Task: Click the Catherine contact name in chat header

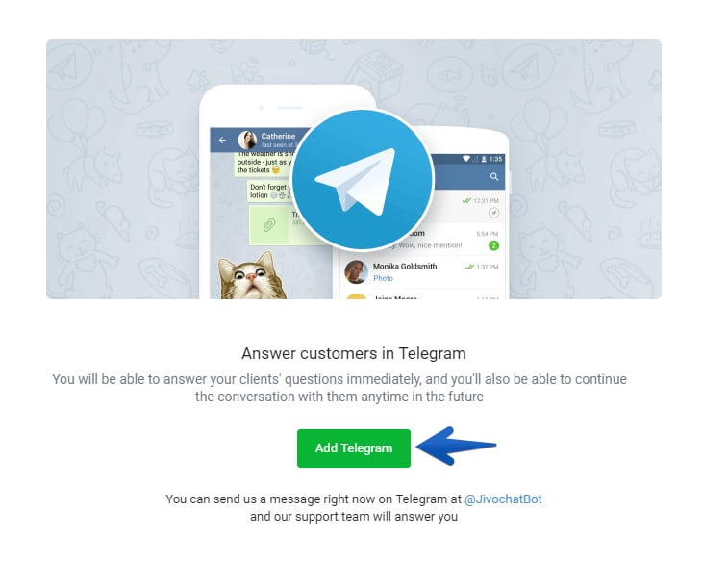Action: coord(278,136)
